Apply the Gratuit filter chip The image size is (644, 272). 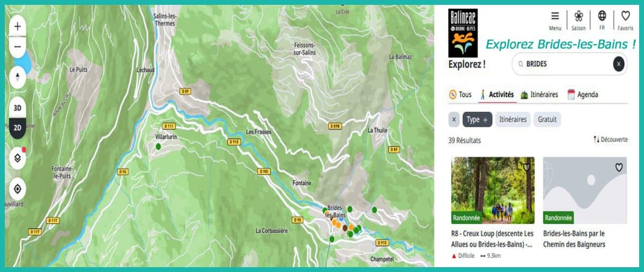point(547,119)
